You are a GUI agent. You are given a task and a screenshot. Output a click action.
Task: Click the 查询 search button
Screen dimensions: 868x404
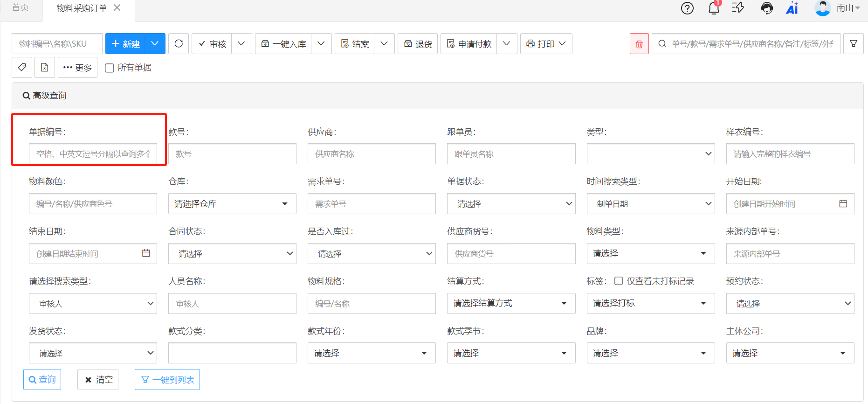[x=42, y=380]
